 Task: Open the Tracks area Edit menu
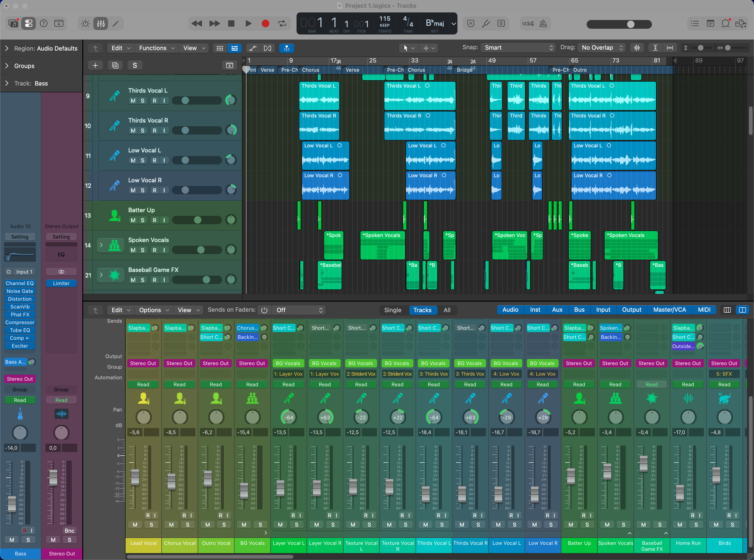click(121, 48)
